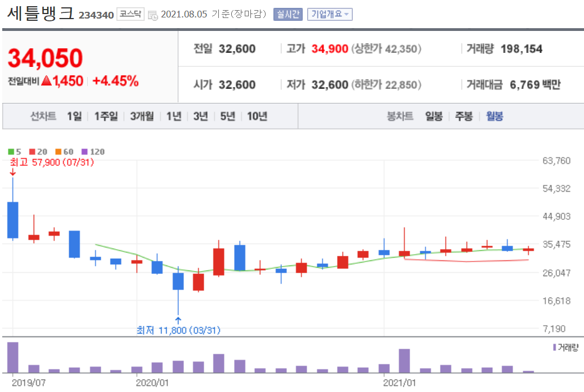Open the 기업개요 dropdown
The width and height of the screenshot is (584, 392).
click(x=330, y=14)
